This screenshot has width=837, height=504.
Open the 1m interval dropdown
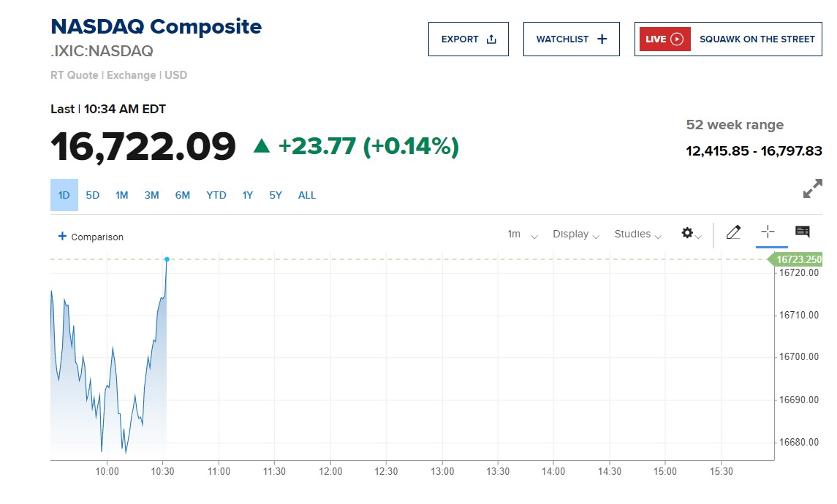[522, 234]
